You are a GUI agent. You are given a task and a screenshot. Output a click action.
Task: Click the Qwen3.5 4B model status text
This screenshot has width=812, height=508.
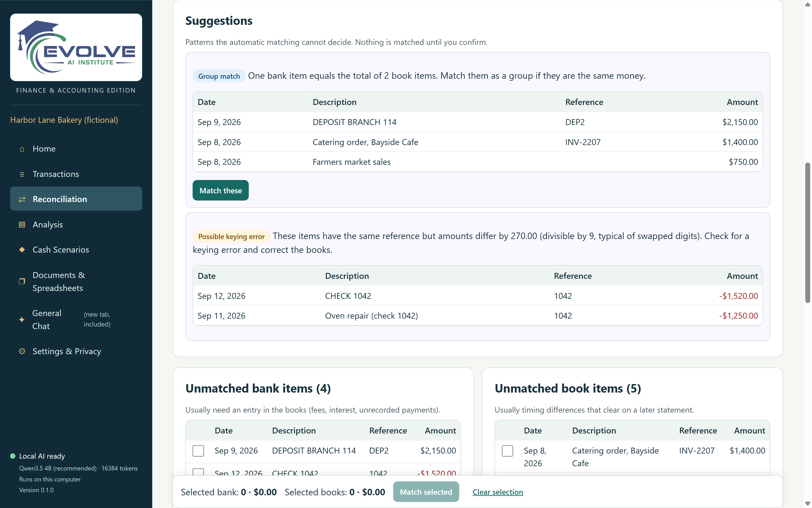(x=78, y=468)
